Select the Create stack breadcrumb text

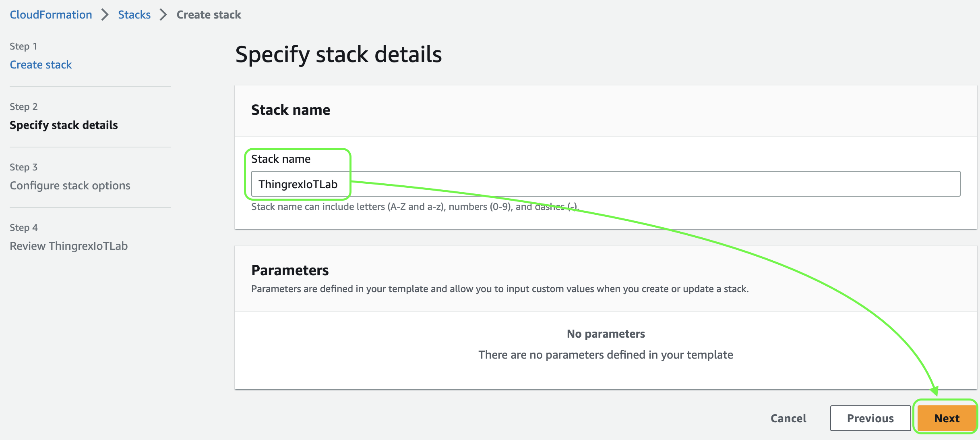pos(209,15)
